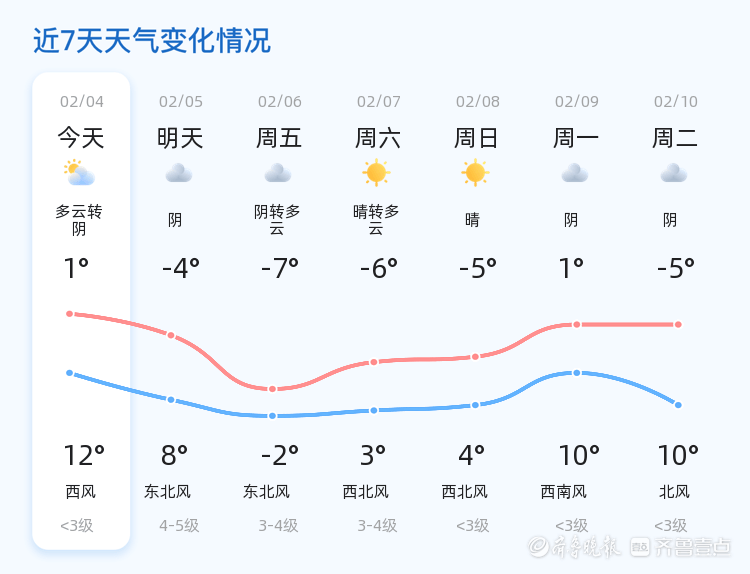The image size is (750, 574).
Task: Click the cloud icon under 周五
Action: point(278,173)
